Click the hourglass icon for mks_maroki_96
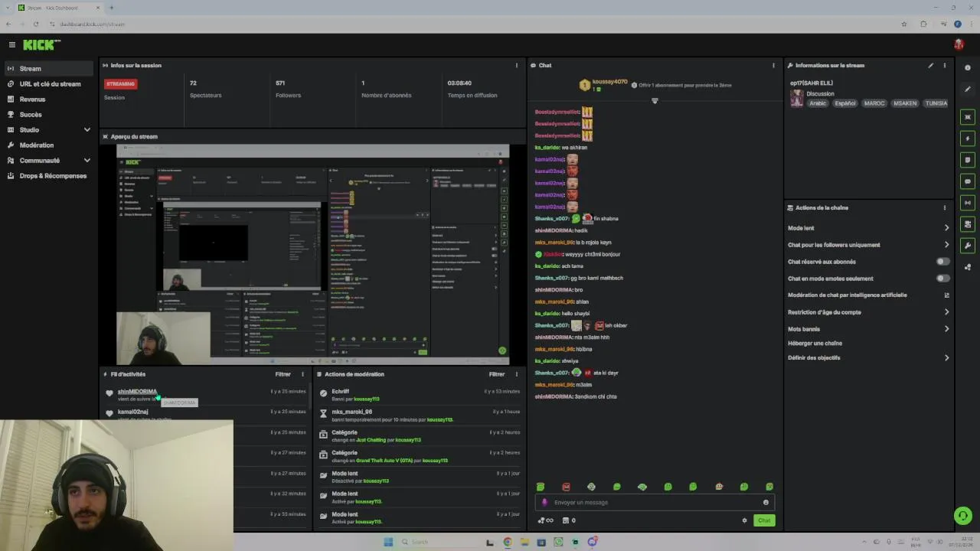Viewport: 980px width, 551px height. (x=323, y=414)
